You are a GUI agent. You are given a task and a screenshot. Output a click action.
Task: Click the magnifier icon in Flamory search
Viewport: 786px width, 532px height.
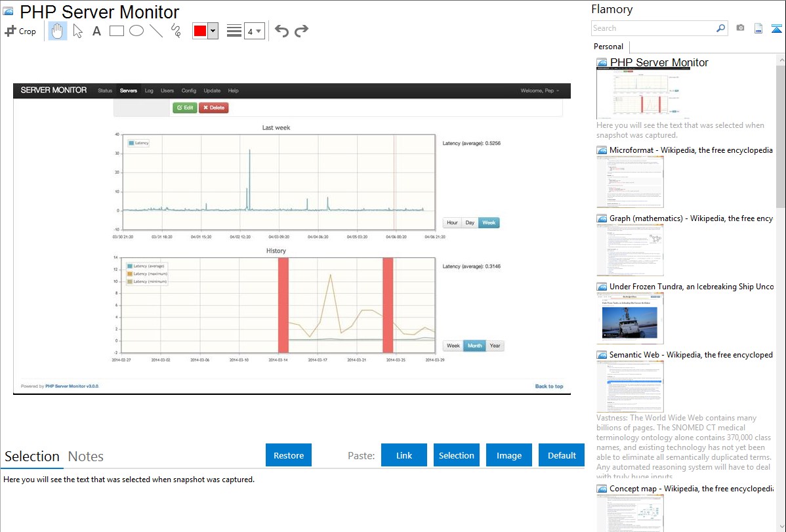point(721,28)
